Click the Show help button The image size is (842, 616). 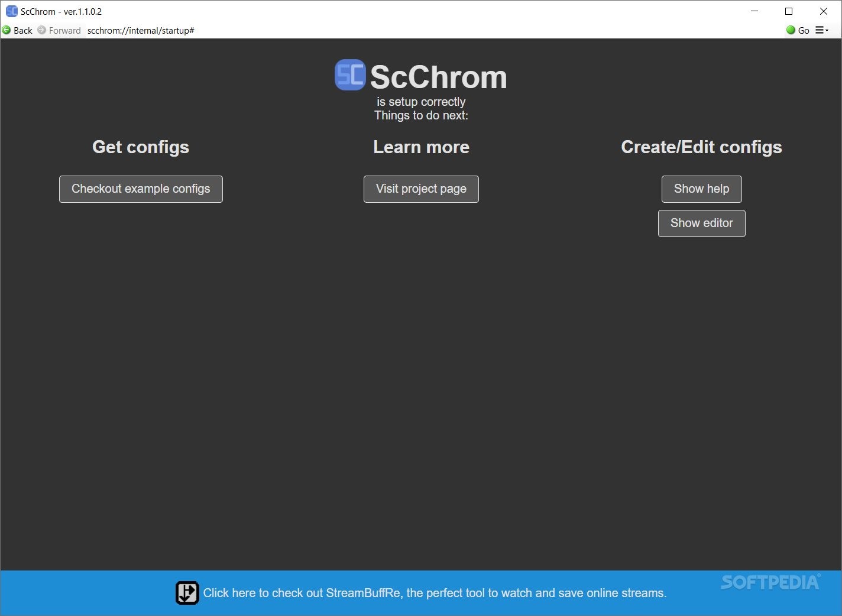pyautogui.click(x=701, y=189)
